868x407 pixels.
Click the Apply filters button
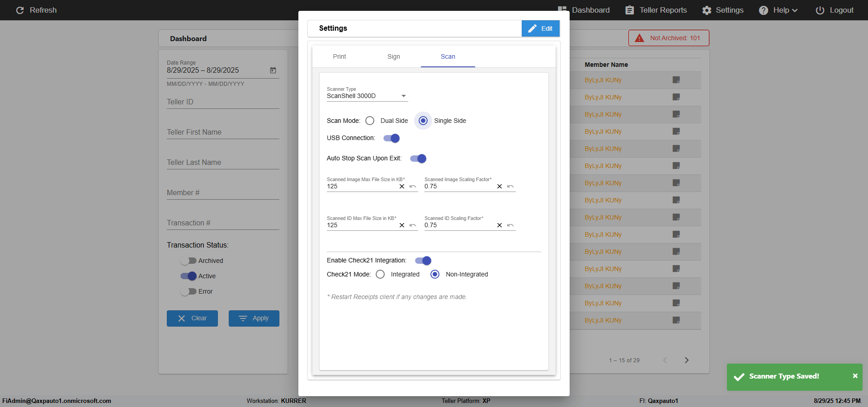pyautogui.click(x=254, y=318)
